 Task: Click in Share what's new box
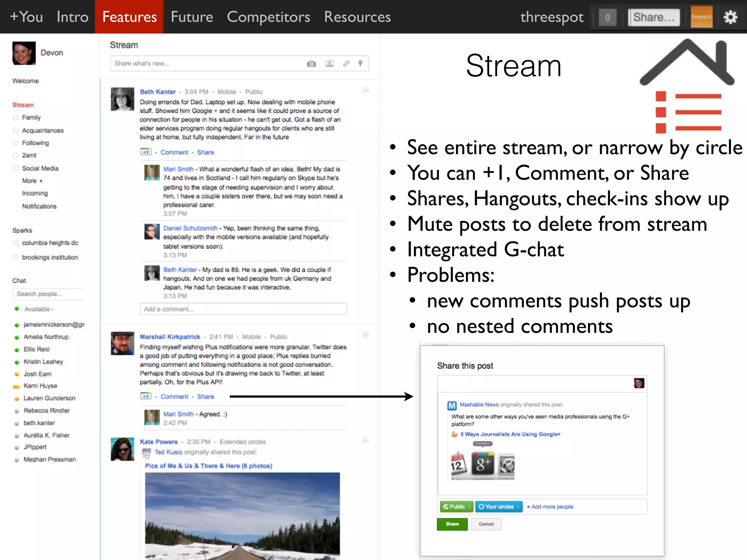(x=239, y=63)
